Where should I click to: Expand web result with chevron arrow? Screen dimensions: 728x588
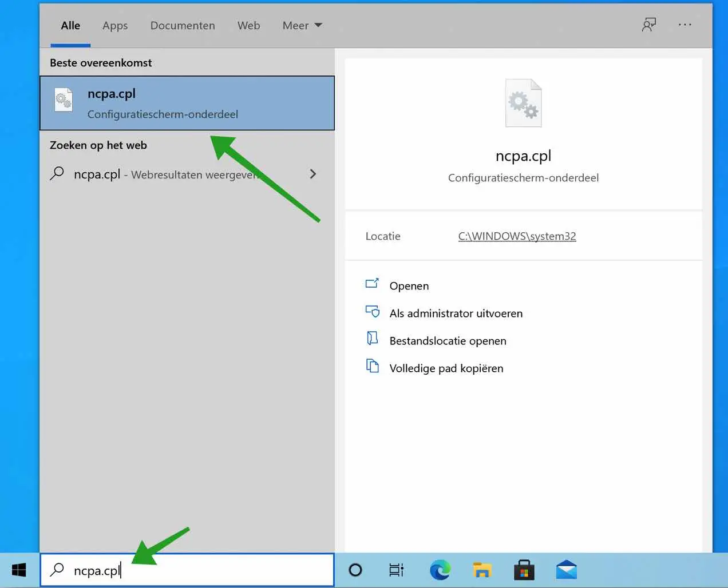pyautogui.click(x=312, y=174)
